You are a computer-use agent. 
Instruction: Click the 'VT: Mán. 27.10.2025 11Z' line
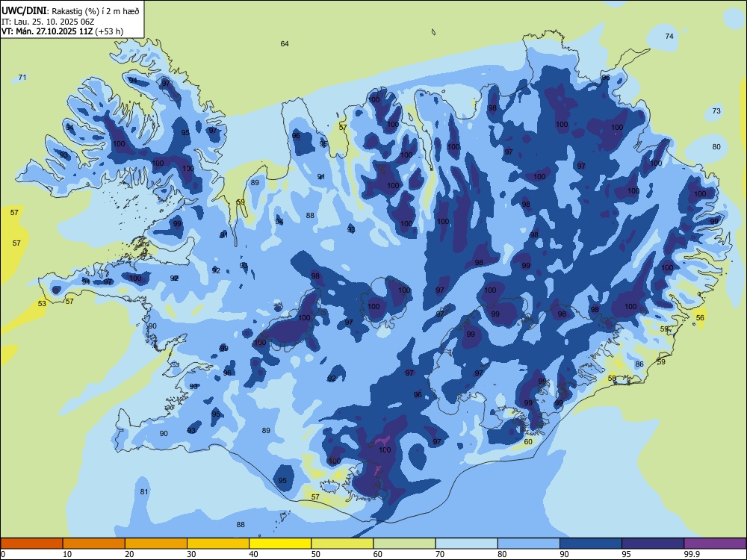(x=48, y=31)
